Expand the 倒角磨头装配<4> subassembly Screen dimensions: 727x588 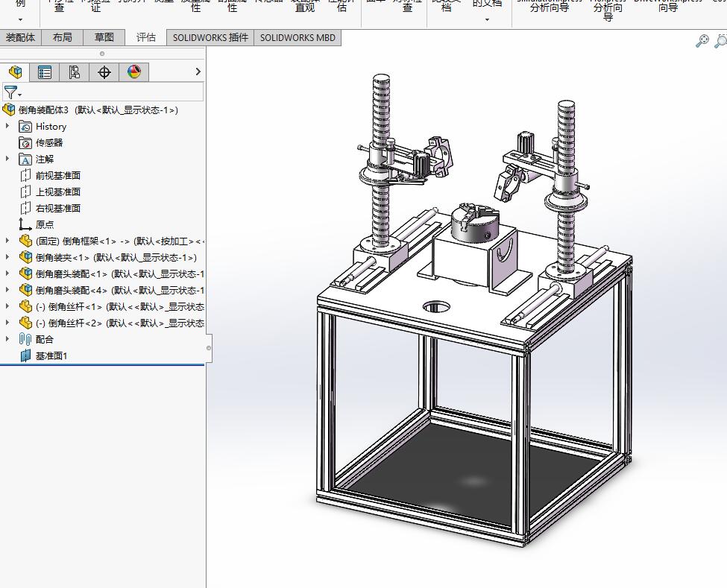[7, 290]
